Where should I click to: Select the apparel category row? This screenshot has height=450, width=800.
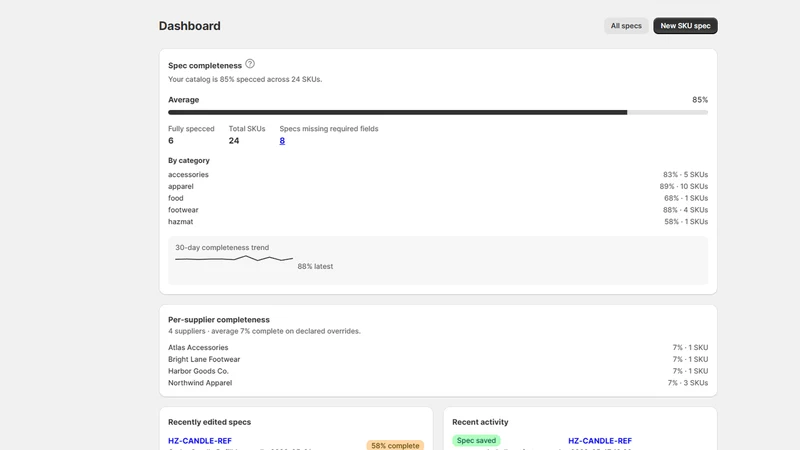[438, 186]
